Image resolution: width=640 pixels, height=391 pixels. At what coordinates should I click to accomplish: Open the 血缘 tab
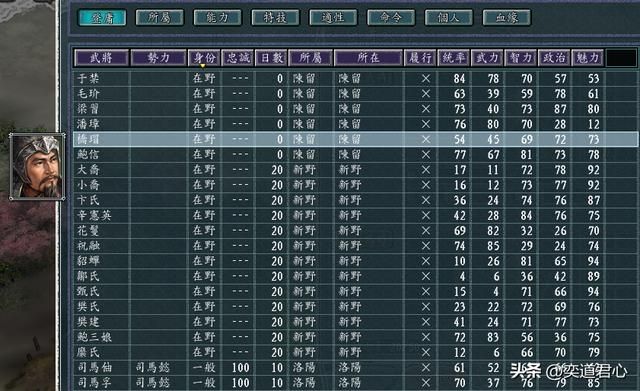[x=507, y=18]
